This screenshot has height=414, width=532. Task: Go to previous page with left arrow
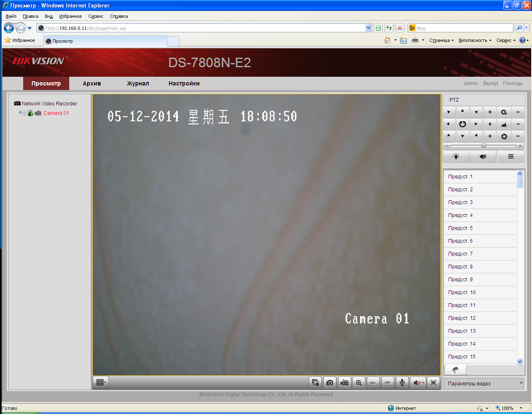click(373, 382)
